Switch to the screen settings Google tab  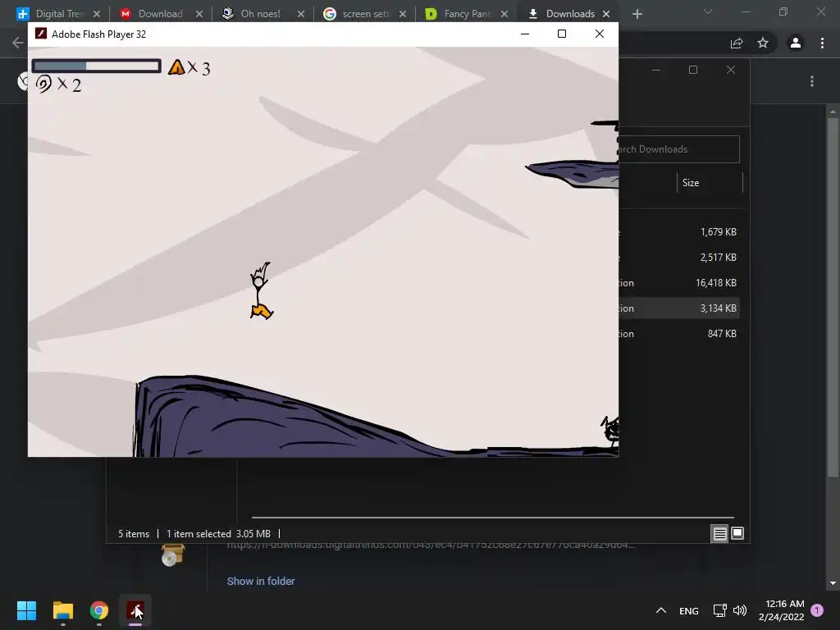point(365,14)
